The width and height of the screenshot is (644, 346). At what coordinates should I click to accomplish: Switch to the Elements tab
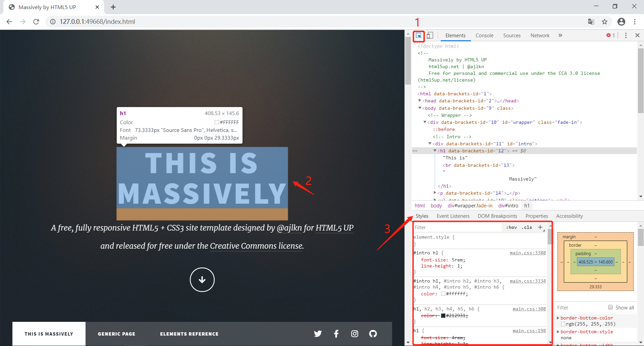point(455,36)
